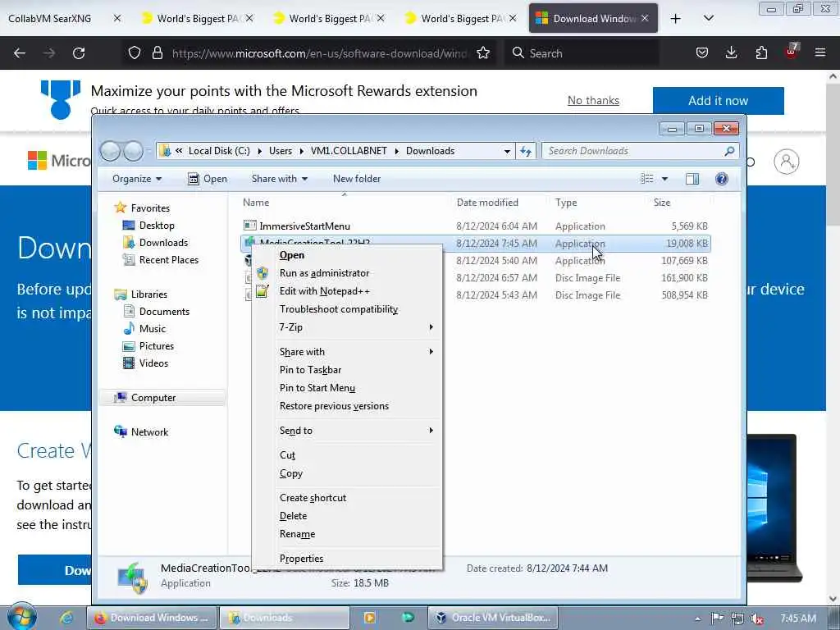
Task: Open the view options dropdown arrow
Action: (664, 179)
